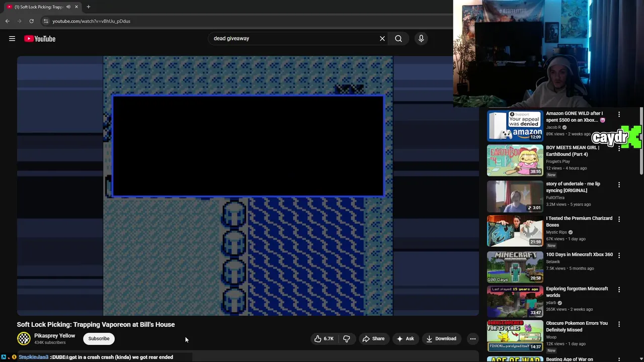Screen dimensions: 644x362
Task: Open the Froglet's Play channel link
Action: [x=558, y=161]
